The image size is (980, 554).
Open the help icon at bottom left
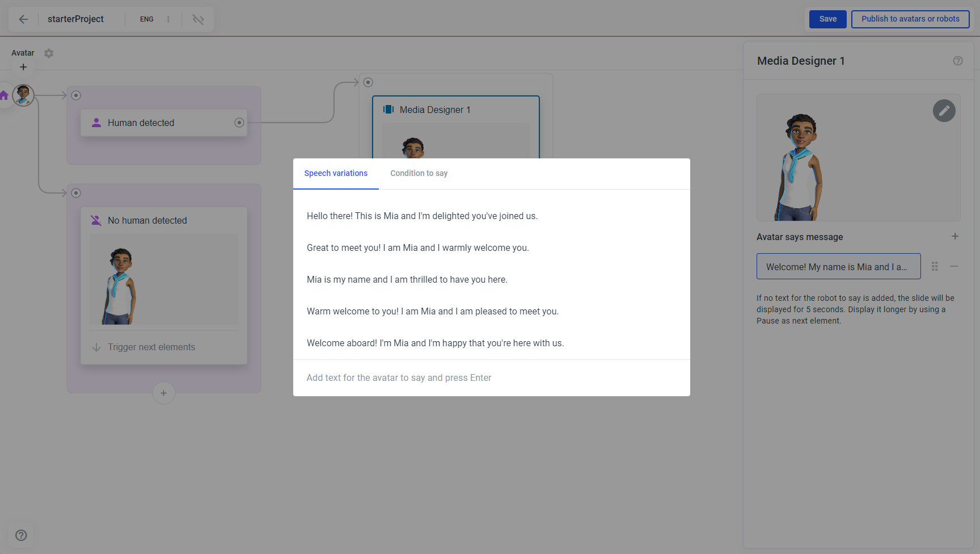21,535
